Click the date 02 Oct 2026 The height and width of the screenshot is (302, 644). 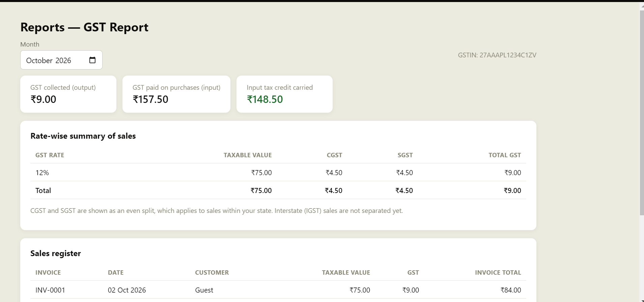click(x=127, y=290)
